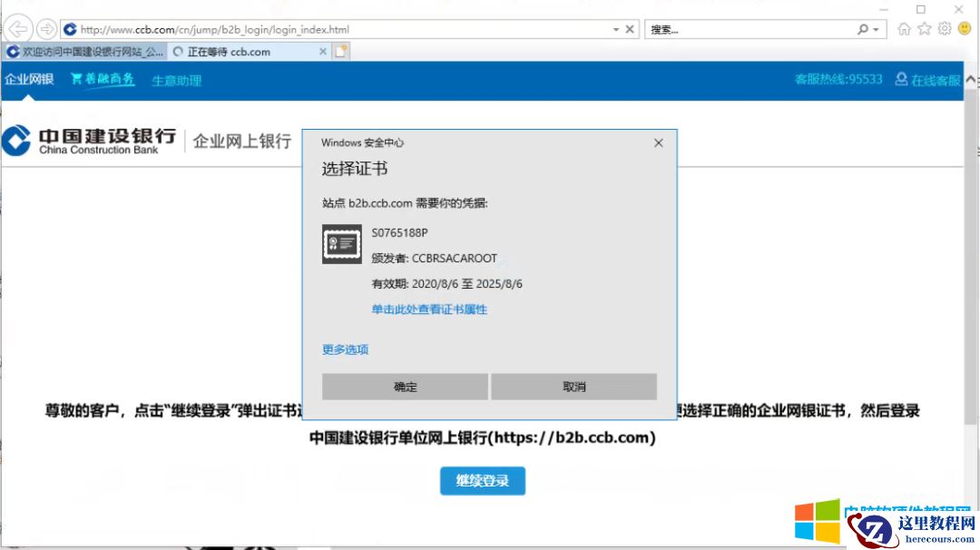
Task: Expand the address bar autocomplete dropdown
Action: click(613, 28)
